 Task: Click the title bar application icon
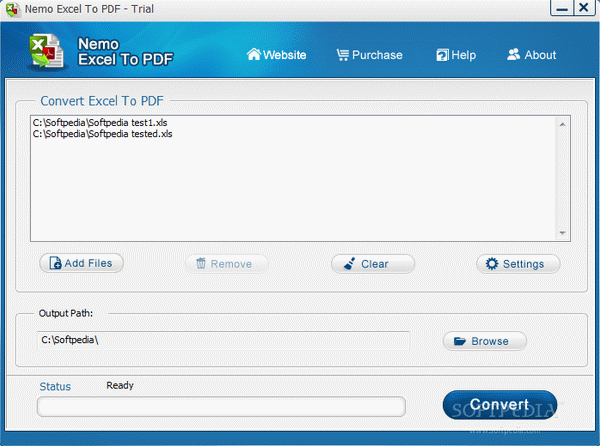13,9
